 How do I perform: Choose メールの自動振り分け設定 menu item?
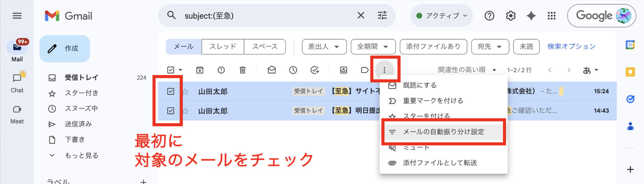pos(443,132)
